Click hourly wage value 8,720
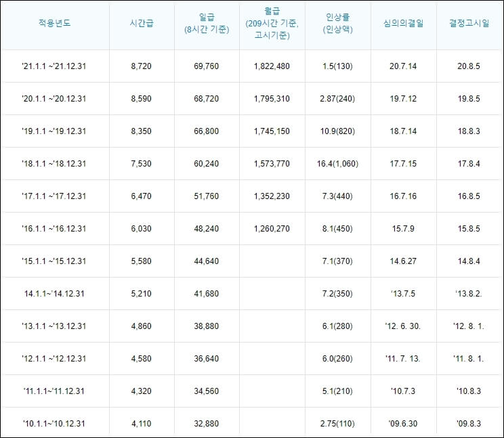The image size is (504, 438). coord(141,66)
